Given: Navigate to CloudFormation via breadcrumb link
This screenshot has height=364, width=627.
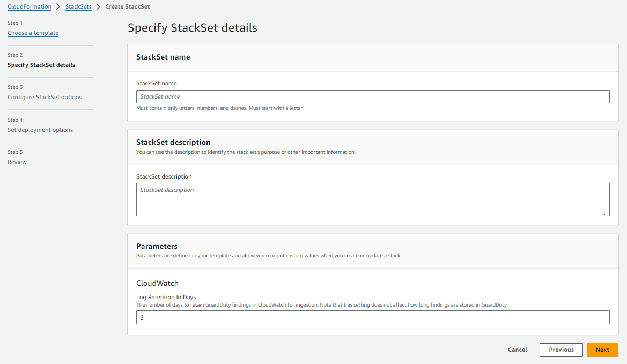Looking at the screenshot, I should pyautogui.click(x=29, y=6).
